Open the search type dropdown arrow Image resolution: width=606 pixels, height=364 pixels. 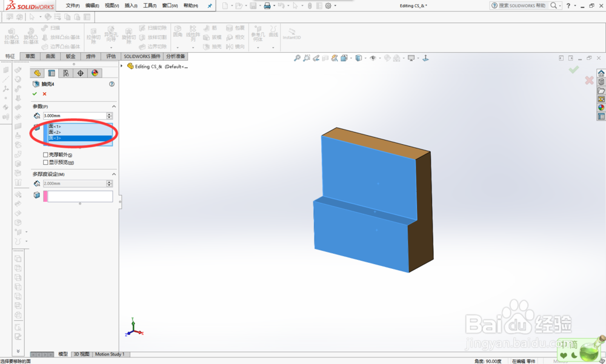pos(560,6)
